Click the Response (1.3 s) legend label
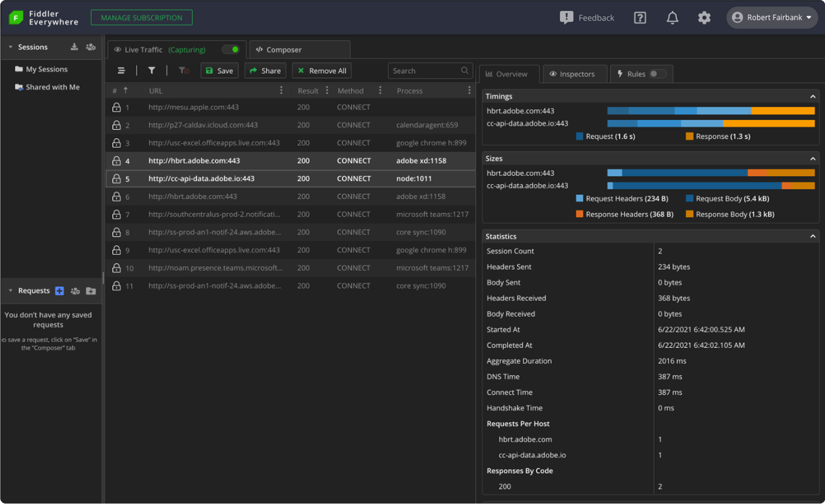 pyautogui.click(x=723, y=137)
